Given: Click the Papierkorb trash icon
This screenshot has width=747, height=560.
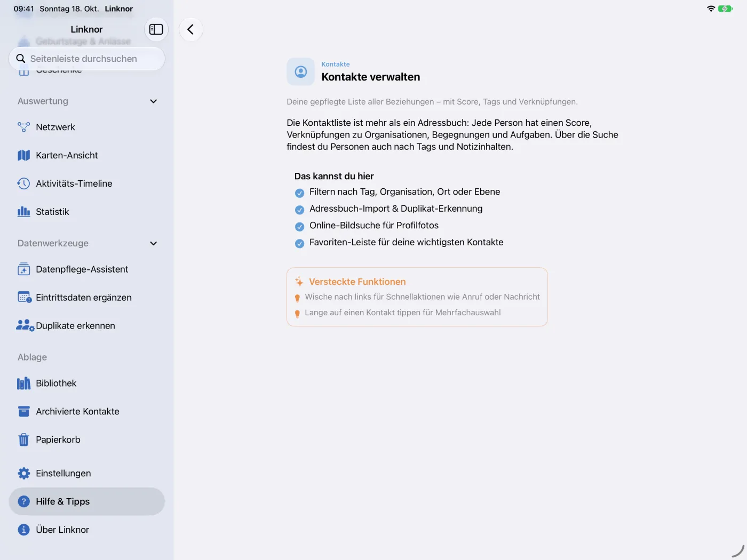Looking at the screenshot, I should [23, 440].
